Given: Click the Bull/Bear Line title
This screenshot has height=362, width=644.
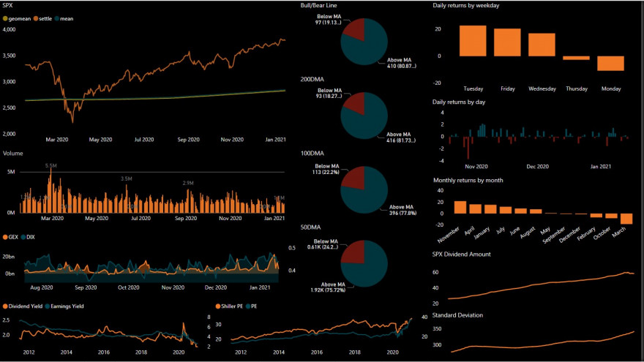Looking at the screenshot, I should point(319,5).
